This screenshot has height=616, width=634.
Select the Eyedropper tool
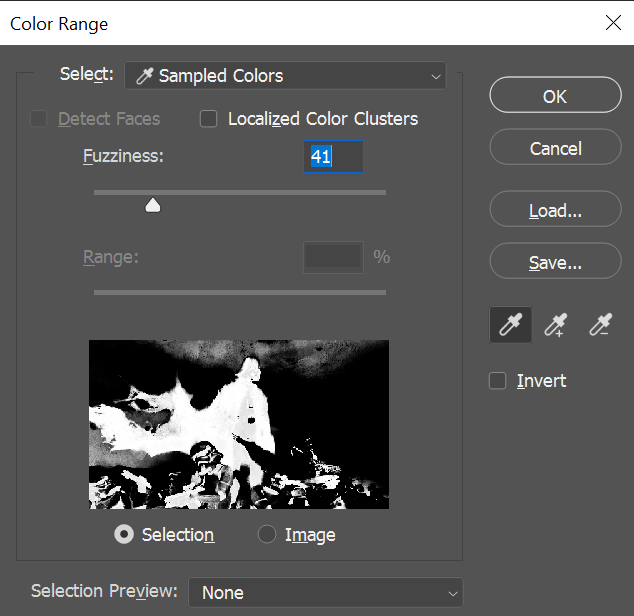coord(511,325)
